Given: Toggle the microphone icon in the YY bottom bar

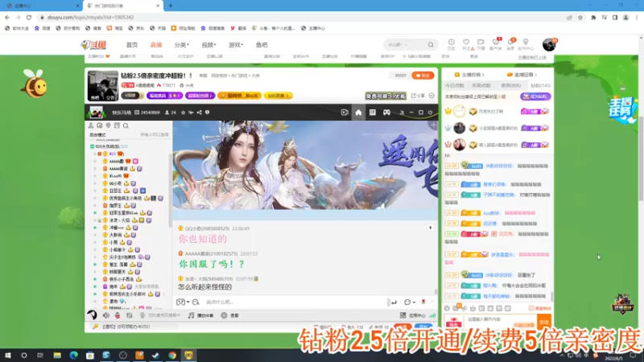Looking at the screenshot, I should [118, 315].
